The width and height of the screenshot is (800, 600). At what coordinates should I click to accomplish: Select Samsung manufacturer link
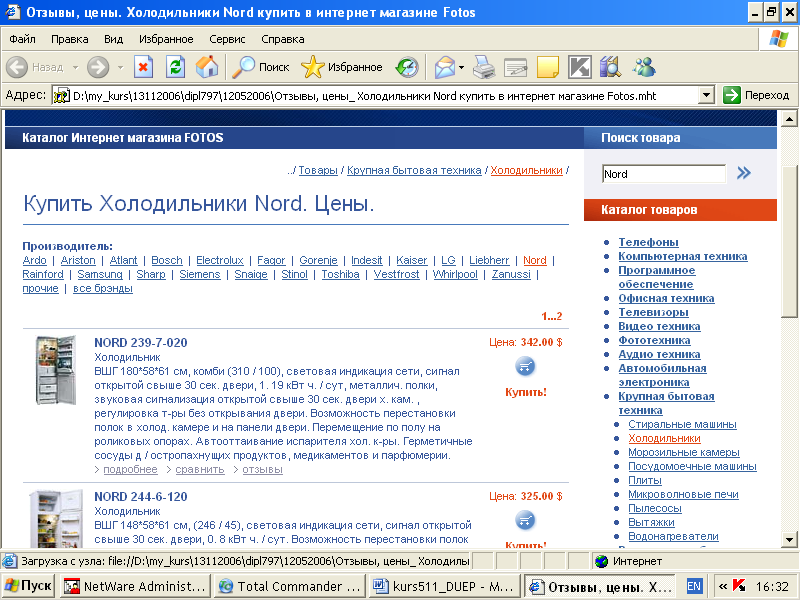coord(100,274)
